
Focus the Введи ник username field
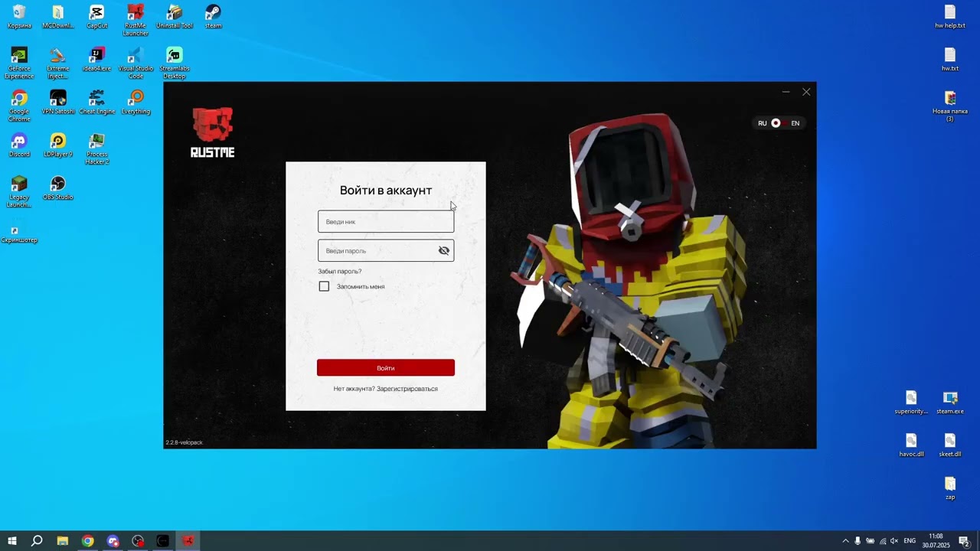tap(386, 222)
